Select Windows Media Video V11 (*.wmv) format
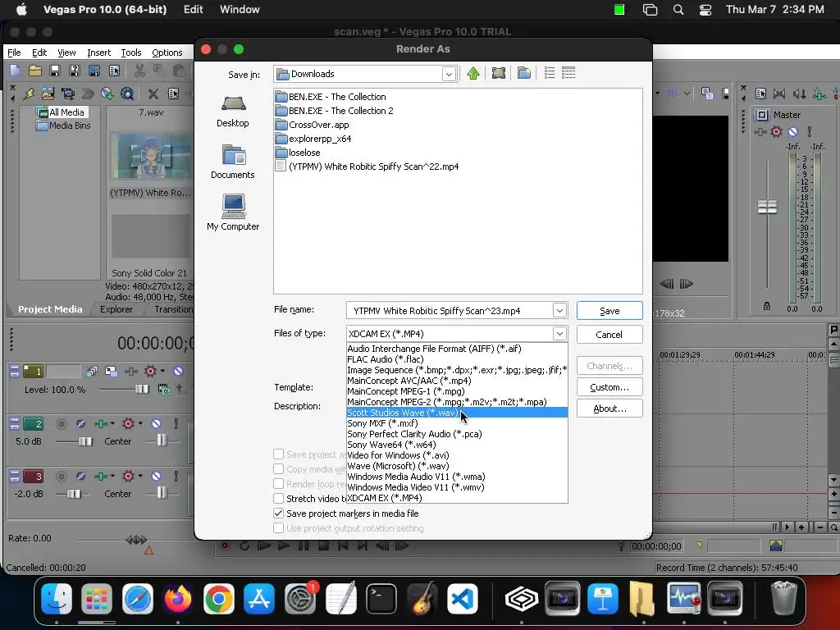 (x=457, y=487)
